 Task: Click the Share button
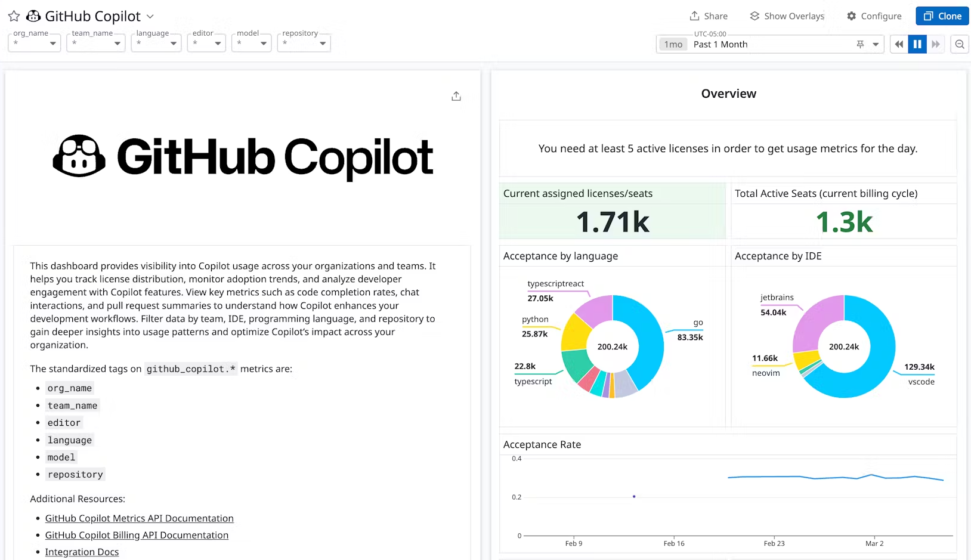(709, 16)
